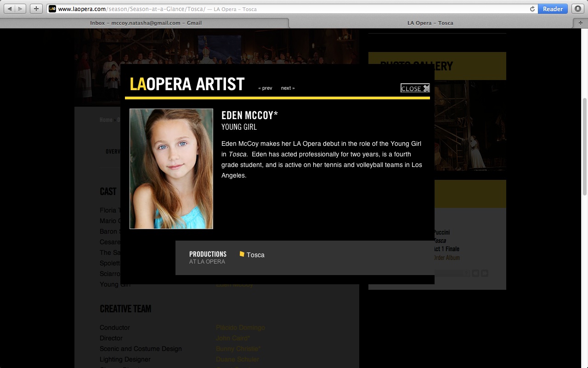Open the Photo Gallery stage image
Image resolution: width=588 pixels, height=368 pixels.
(x=470, y=126)
